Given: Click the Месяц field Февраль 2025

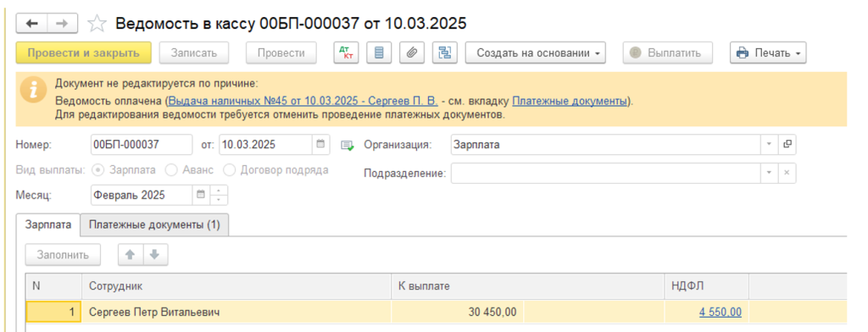Looking at the screenshot, I should (x=142, y=195).
